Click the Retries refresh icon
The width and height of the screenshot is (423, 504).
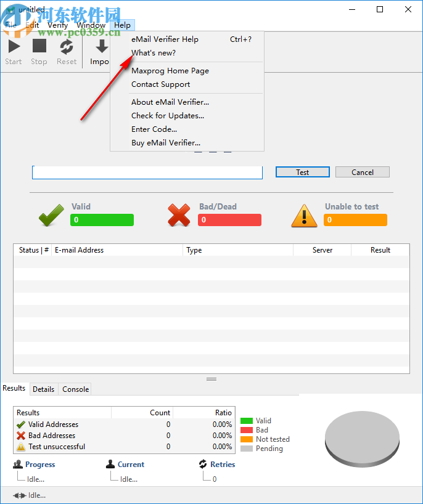203,464
